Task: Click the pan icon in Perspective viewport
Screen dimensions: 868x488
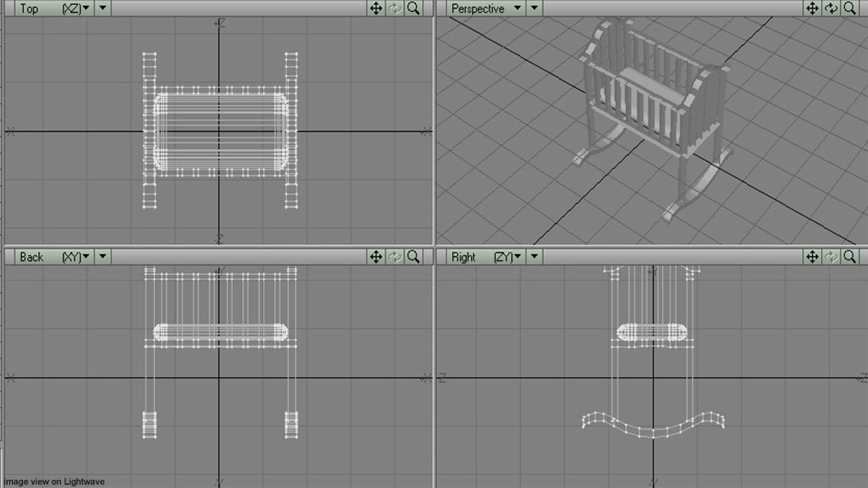Action: [x=812, y=8]
